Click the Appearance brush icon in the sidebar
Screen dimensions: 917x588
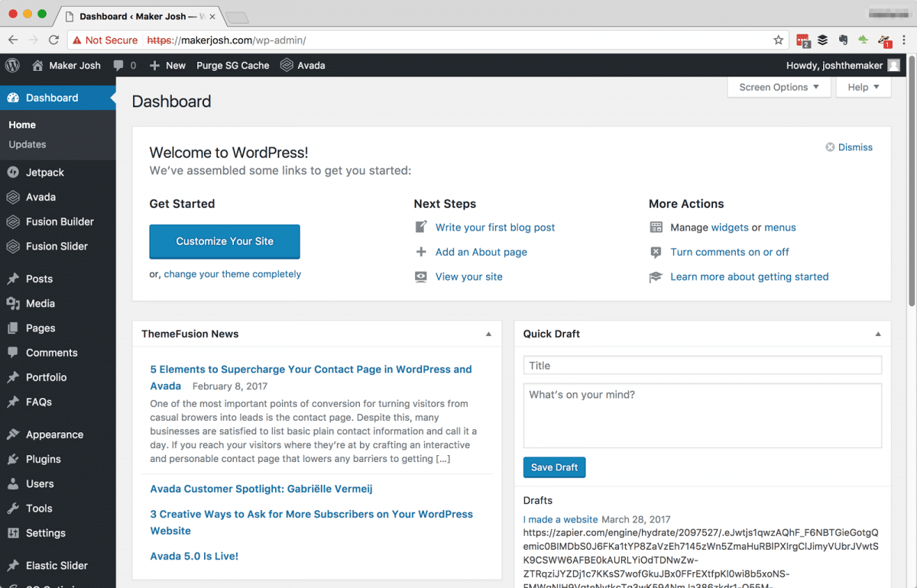click(x=12, y=435)
